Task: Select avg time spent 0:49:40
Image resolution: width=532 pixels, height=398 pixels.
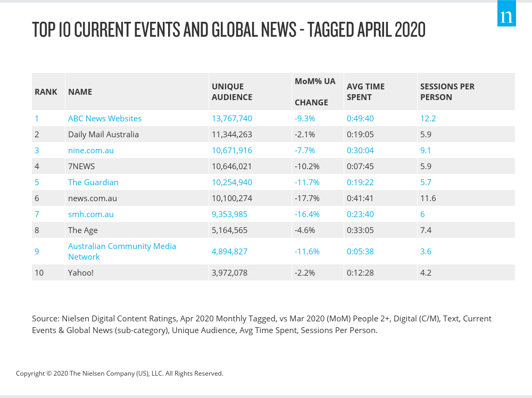Action: pyautogui.click(x=360, y=119)
